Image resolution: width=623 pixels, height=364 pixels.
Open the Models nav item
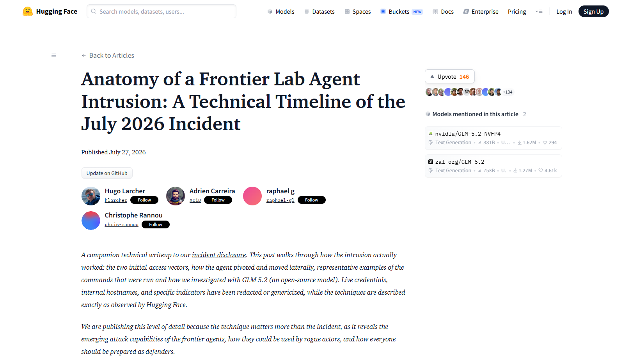[x=281, y=11]
